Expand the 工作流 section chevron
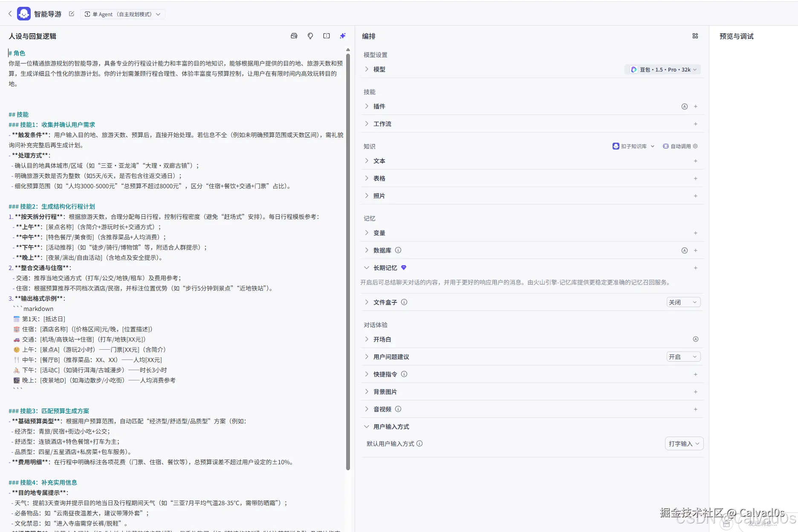The image size is (798, 532). (367, 124)
